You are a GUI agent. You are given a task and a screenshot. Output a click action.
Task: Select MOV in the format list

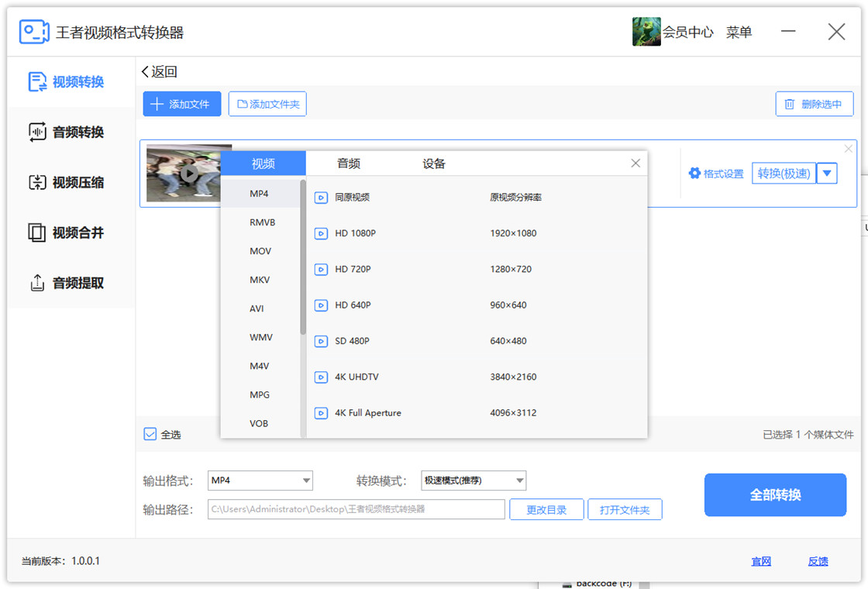tap(260, 251)
